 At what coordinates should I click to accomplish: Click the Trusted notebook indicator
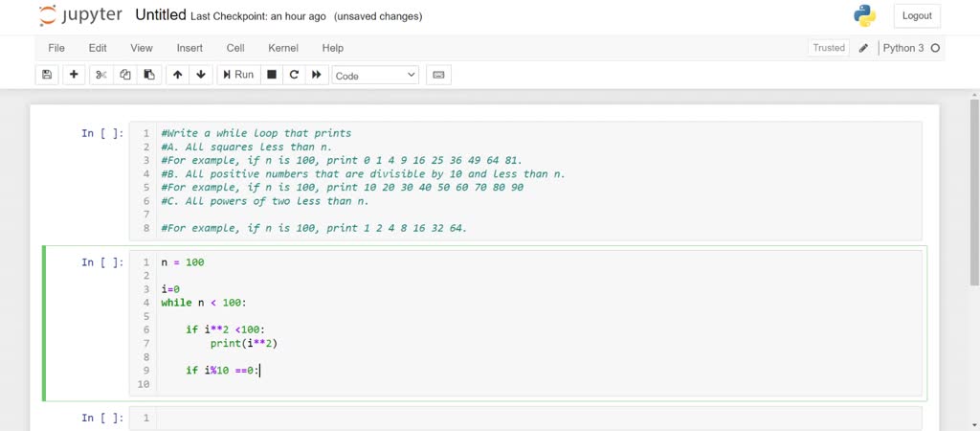click(829, 48)
